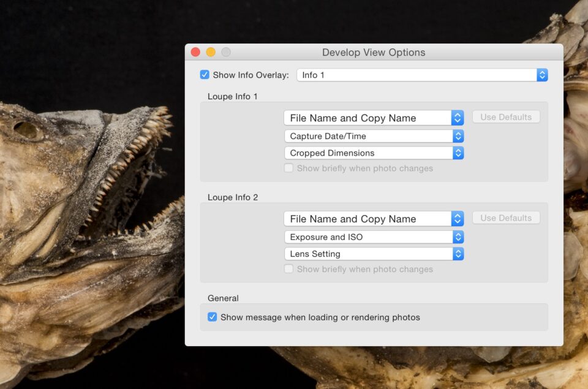Enable Show briefly checkbox in Loupe Info 2
This screenshot has width=588, height=389.
(288, 270)
